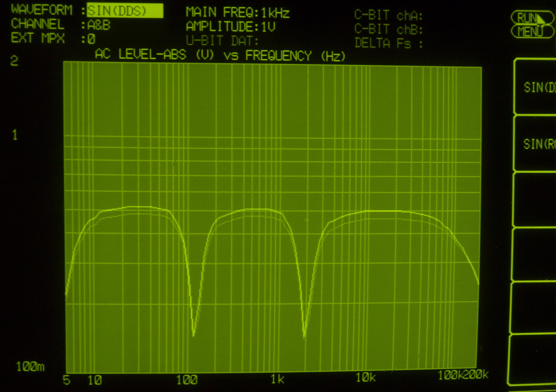Click the 10k label on frequency axis

[365, 377]
